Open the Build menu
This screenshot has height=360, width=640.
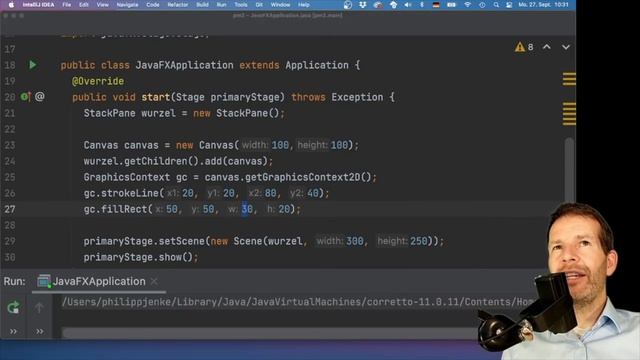pos(202,5)
